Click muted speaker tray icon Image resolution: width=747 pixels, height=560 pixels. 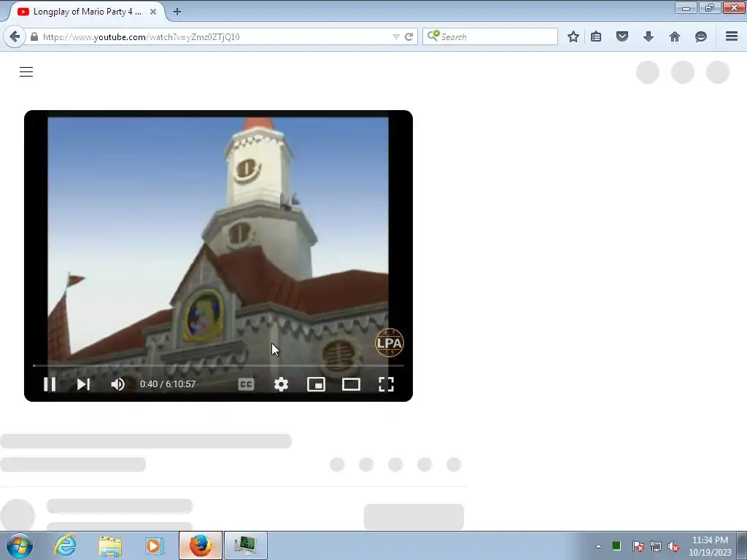673,546
